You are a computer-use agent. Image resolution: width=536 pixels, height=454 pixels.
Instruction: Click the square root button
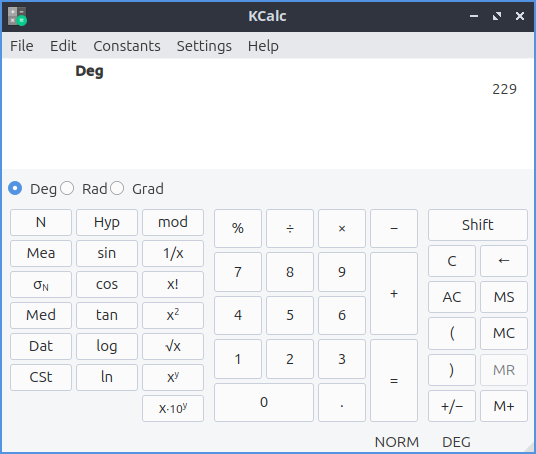tap(173, 346)
